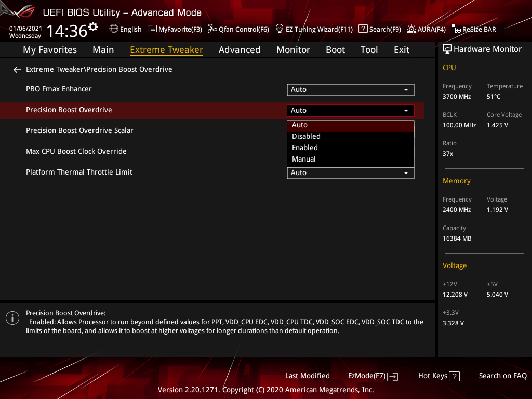Viewport: 532px width, 399px height.
Task: Click the Last Modified button
Action: coord(308,376)
